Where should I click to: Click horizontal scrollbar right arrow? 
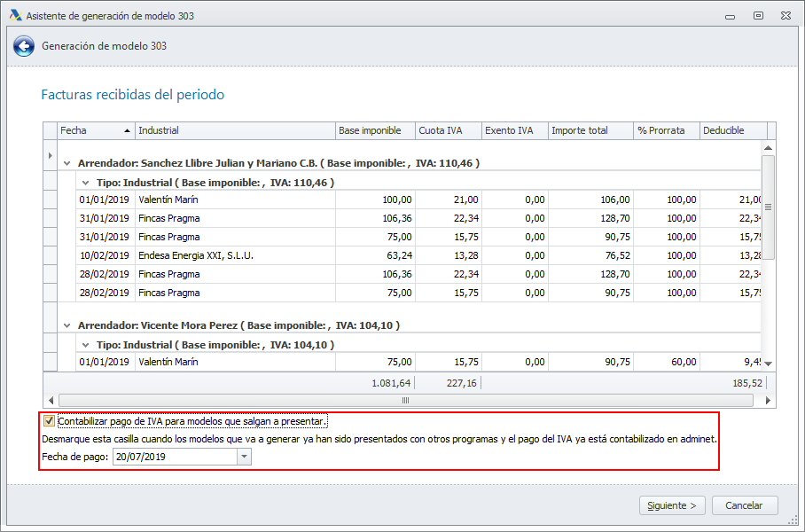coord(769,400)
